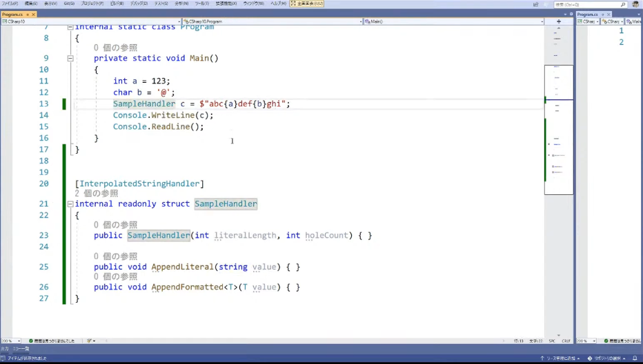This screenshot has width=643, height=364.
Task: Collapse the SampleHandler struct outline
Action: 70,204
